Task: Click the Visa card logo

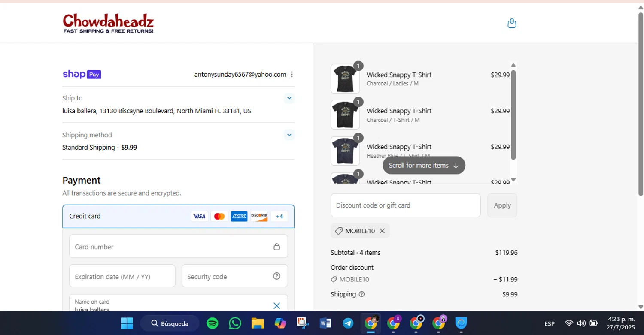Action: click(199, 217)
